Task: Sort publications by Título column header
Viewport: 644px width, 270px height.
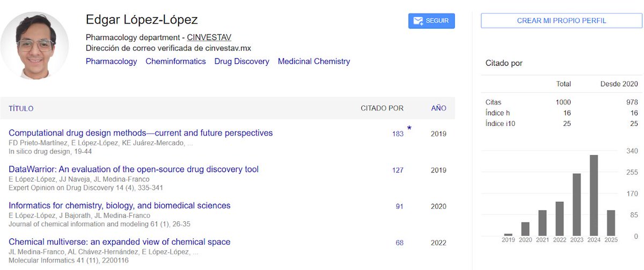Action: point(21,108)
